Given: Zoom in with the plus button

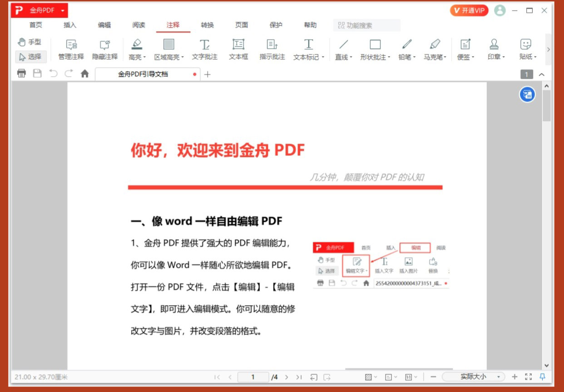Looking at the screenshot, I should click(515, 377).
